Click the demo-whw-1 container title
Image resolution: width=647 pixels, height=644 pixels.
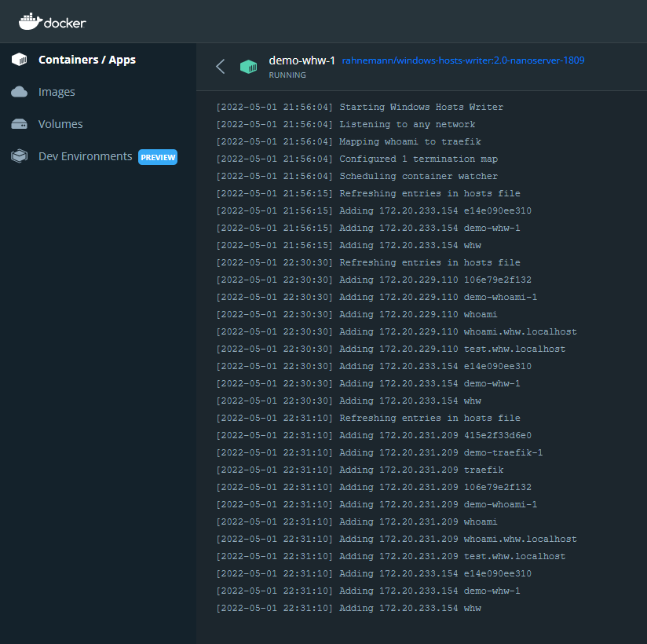[x=302, y=60]
